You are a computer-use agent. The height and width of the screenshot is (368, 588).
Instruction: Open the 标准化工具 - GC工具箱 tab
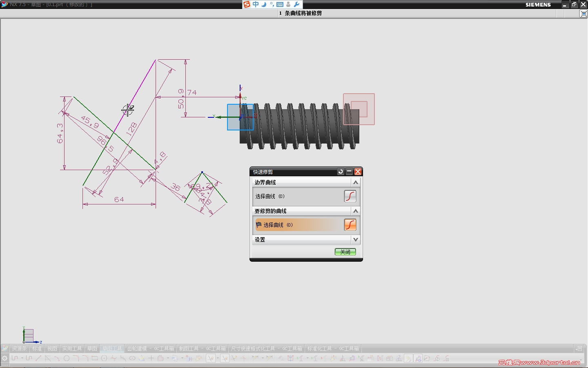333,348
